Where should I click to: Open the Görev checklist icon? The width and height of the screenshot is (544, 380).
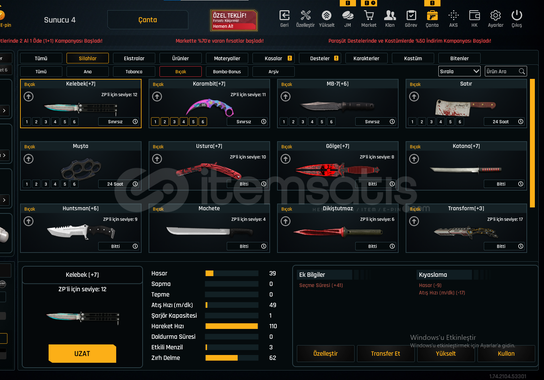pos(411,16)
